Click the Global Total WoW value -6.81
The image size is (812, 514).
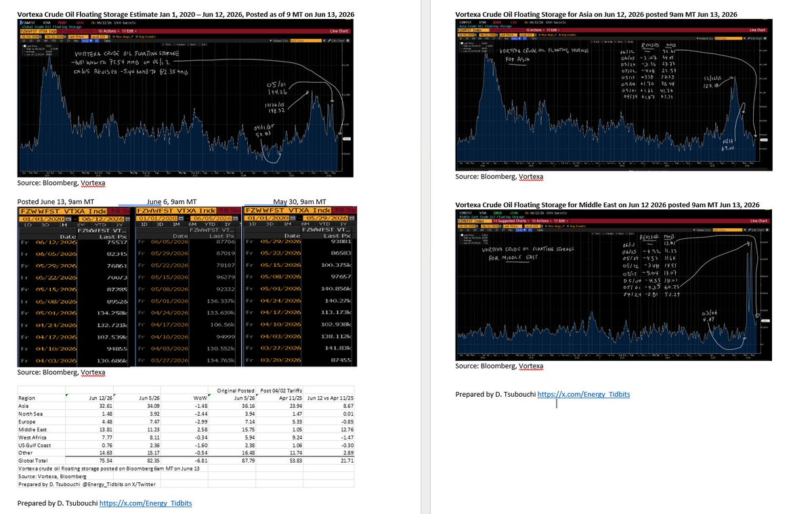pyautogui.click(x=200, y=461)
